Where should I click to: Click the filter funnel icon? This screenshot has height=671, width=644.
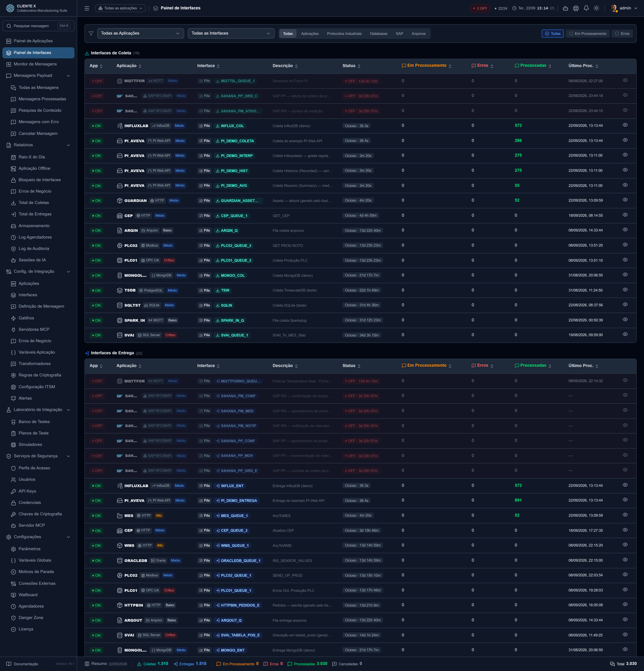[91, 33]
